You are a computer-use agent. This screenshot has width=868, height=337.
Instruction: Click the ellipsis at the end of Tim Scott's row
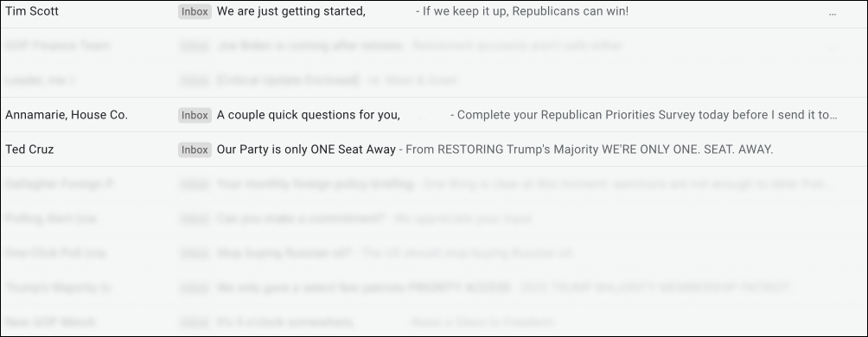[x=833, y=13]
